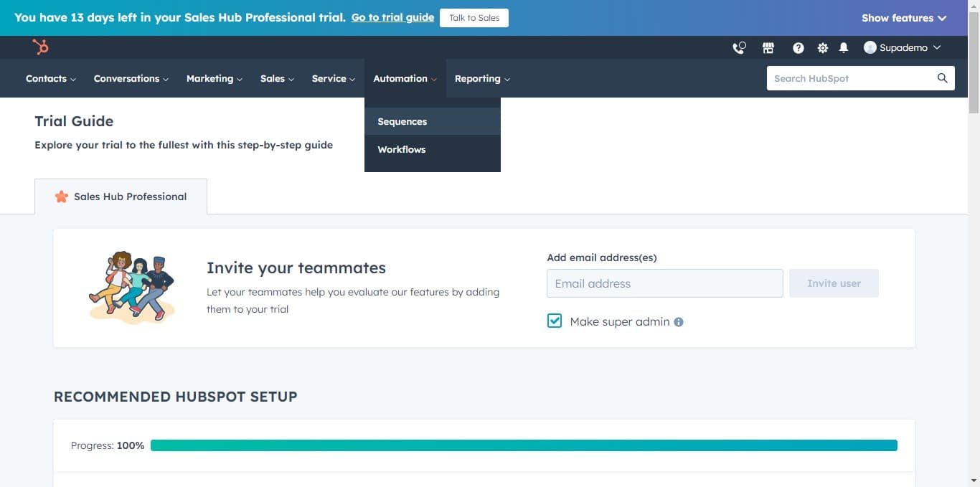Viewport: 980px width, 487px height.
Task: Select Workflows from the Automation menu
Action: [402, 150]
